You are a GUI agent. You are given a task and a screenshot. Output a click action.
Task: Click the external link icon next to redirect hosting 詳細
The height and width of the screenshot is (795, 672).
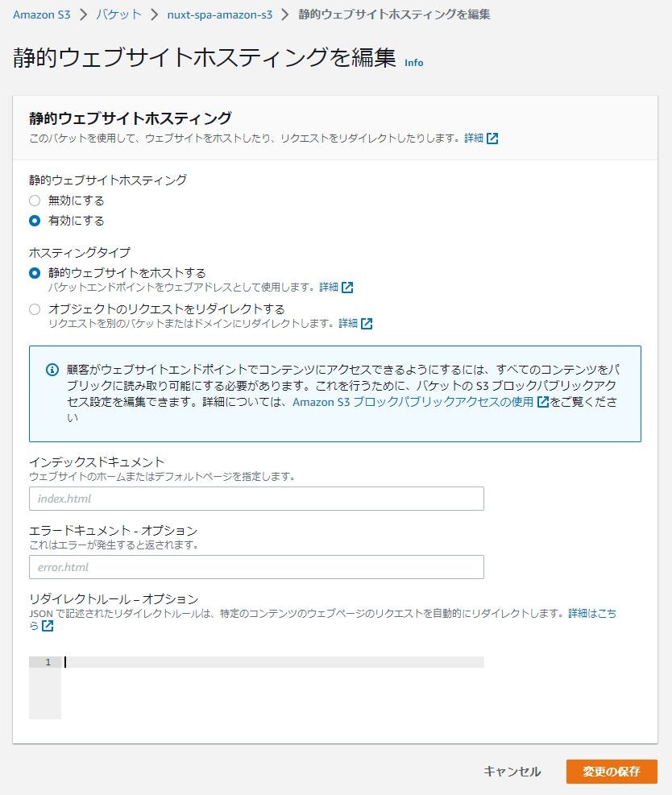367,323
